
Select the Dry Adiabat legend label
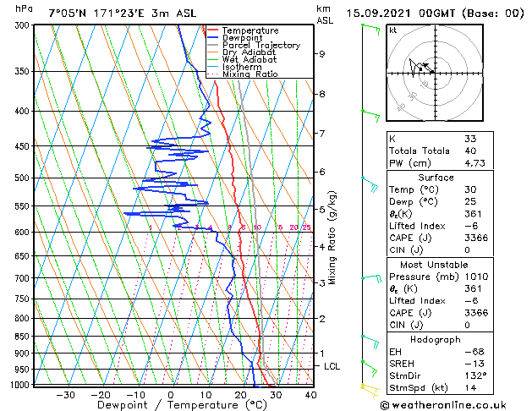[249, 52]
